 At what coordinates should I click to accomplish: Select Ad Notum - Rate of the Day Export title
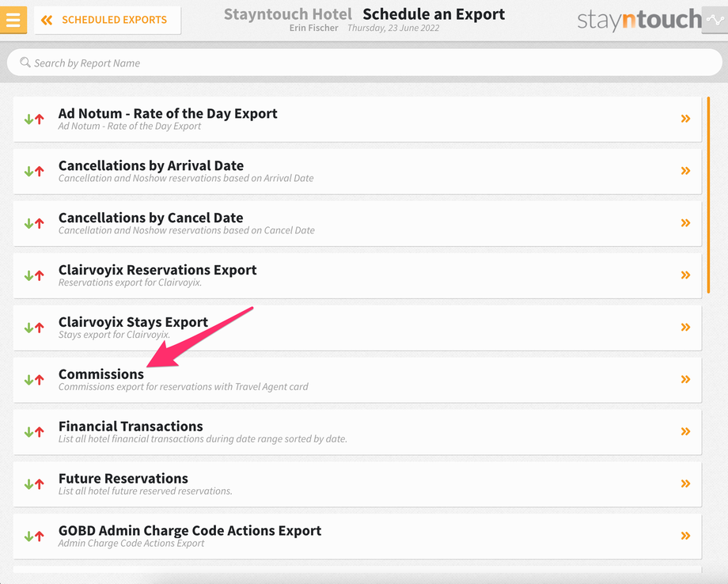168,113
